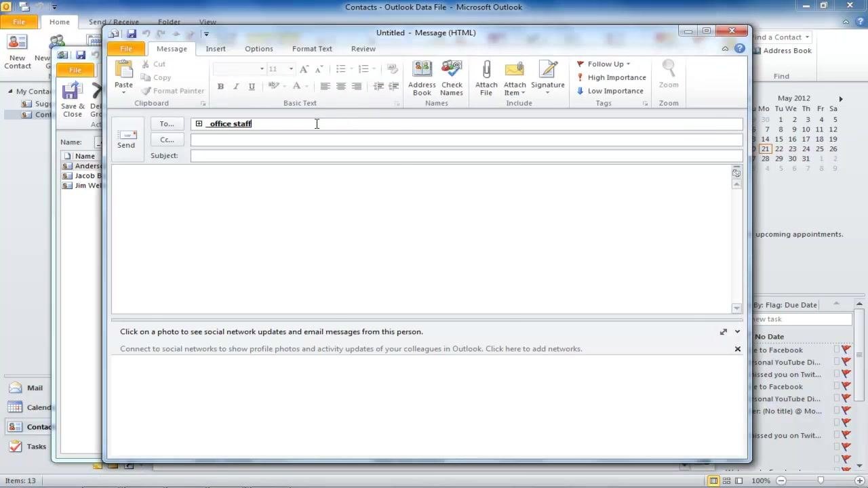Toggle Align Text Right
The height and width of the screenshot is (488, 868).
click(356, 86)
